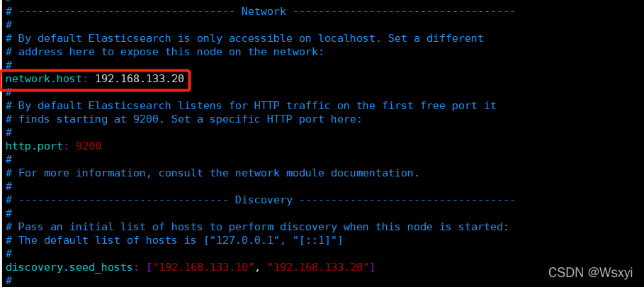Click the word Elasticsearch in the localhost comment
This screenshot has width=644, height=287.
tap(130, 38)
